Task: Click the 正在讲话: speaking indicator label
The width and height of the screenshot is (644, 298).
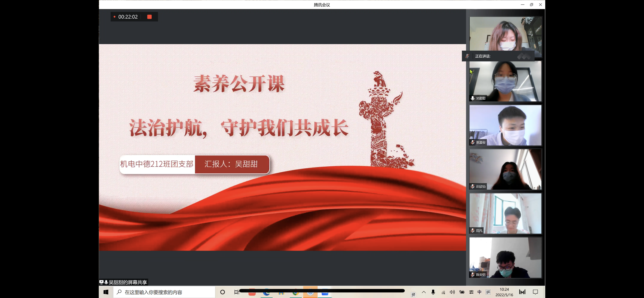Action: click(482, 56)
